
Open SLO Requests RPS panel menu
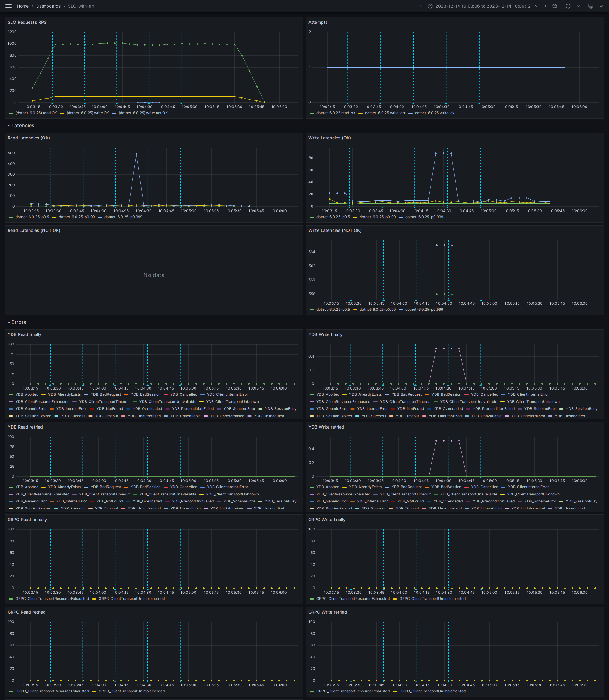pyautogui.click(x=27, y=23)
